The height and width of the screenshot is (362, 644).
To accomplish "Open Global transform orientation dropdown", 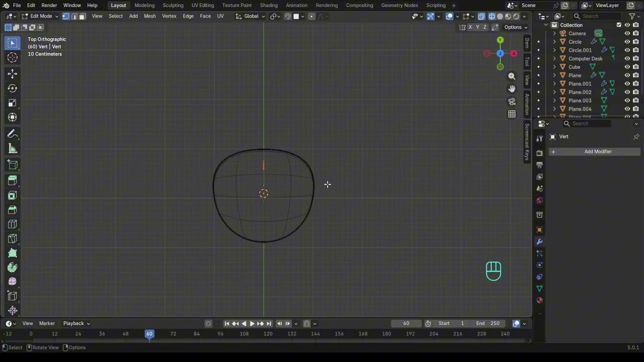I will (250, 16).
